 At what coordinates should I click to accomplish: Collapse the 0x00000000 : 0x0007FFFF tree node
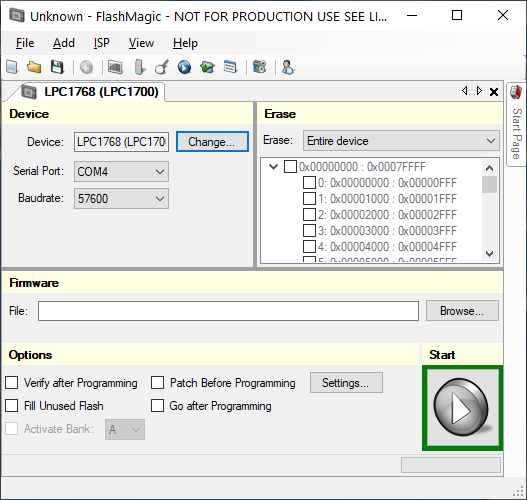click(274, 166)
